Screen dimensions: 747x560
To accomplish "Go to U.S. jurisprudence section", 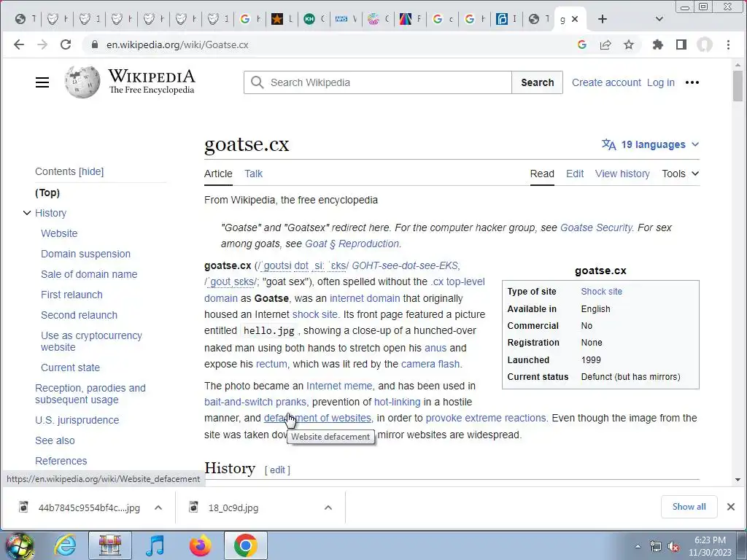I will (77, 420).
